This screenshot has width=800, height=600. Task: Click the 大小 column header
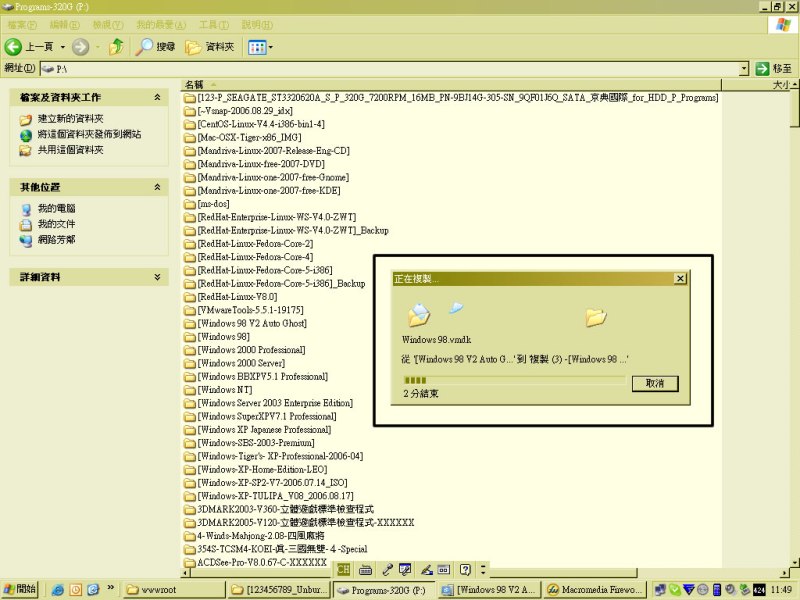click(x=756, y=85)
